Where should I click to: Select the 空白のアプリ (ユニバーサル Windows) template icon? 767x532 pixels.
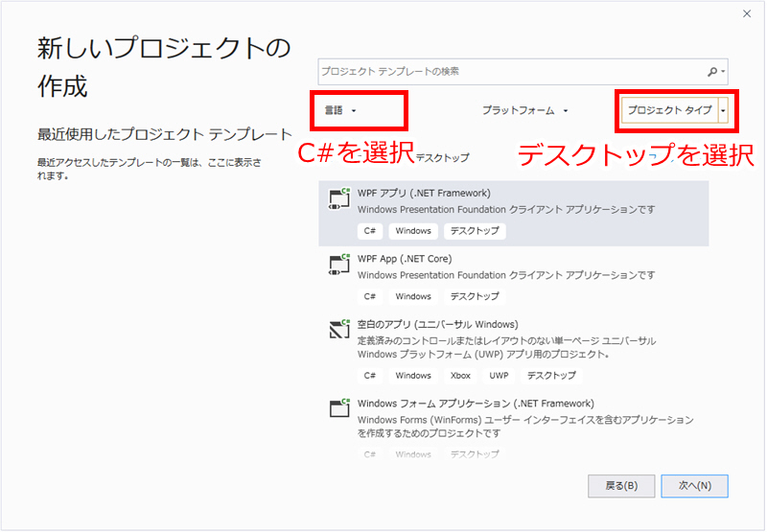[339, 329]
